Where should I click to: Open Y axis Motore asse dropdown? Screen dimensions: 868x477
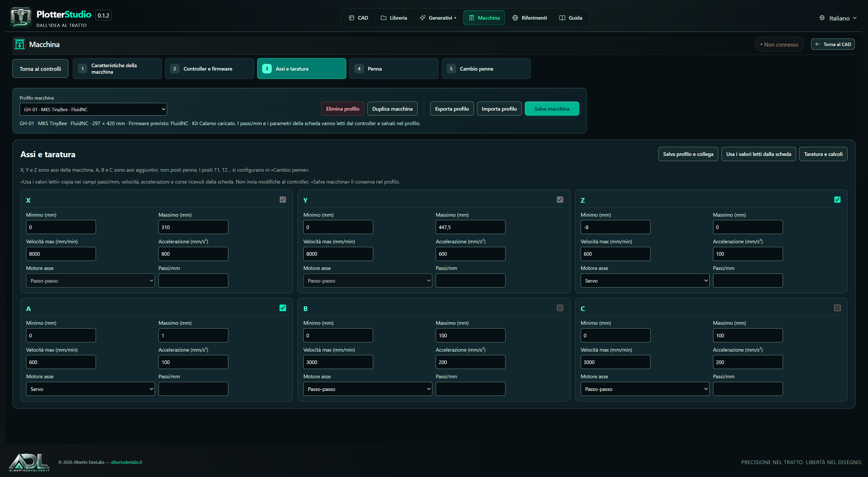(x=368, y=281)
